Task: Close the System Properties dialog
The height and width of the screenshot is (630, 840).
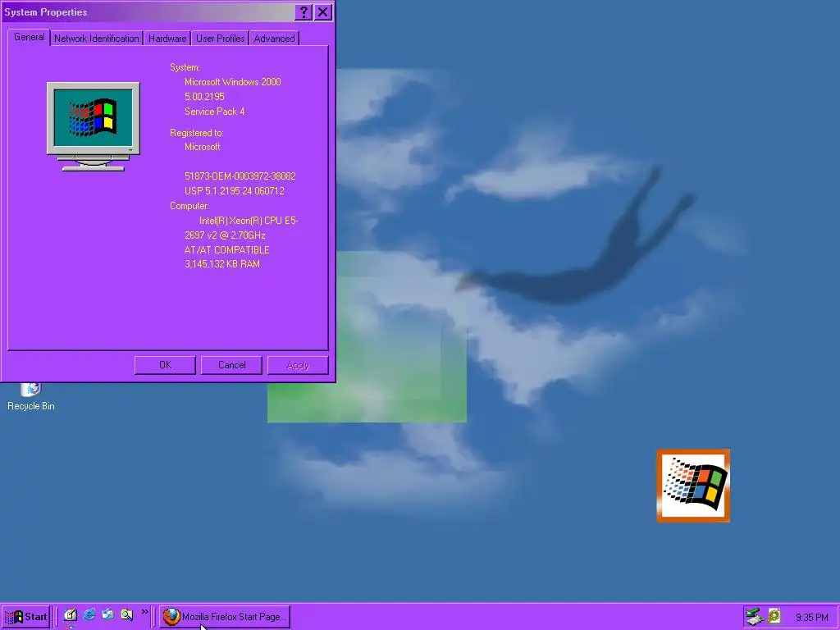Action: [322, 12]
